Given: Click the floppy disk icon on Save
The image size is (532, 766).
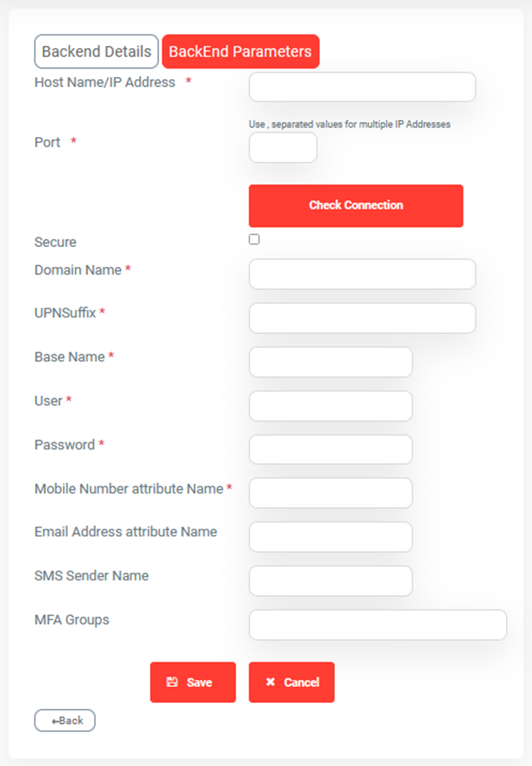Looking at the screenshot, I should (x=172, y=682).
